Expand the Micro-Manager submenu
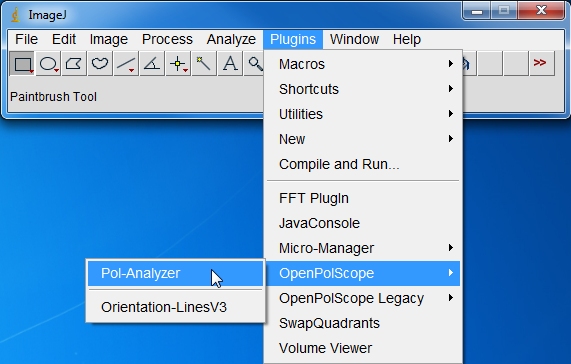This screenshot has width=571, height=364. coord(363,248)
